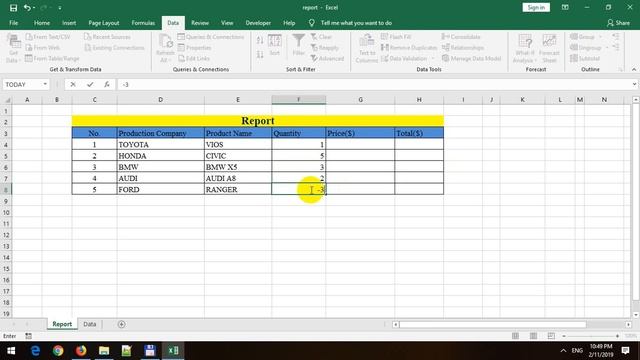This screenshot has height=360, width=640.
Task: Click the Share button
Action: pyautogui.click(x=618, y=23)
